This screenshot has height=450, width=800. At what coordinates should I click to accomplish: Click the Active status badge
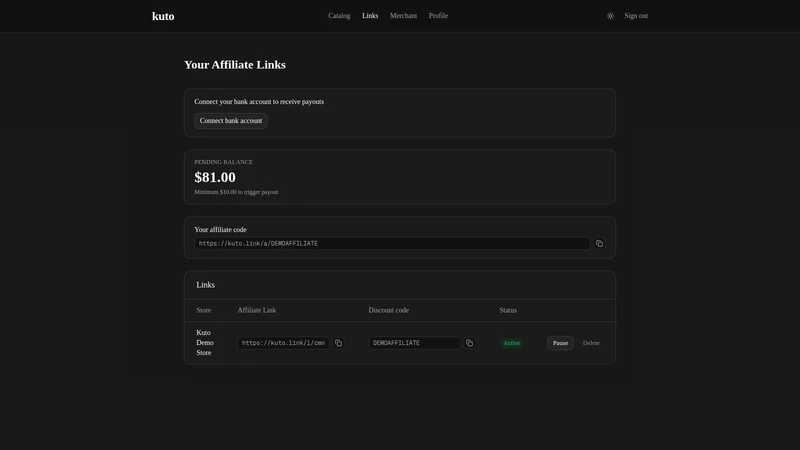coord(511,343)
